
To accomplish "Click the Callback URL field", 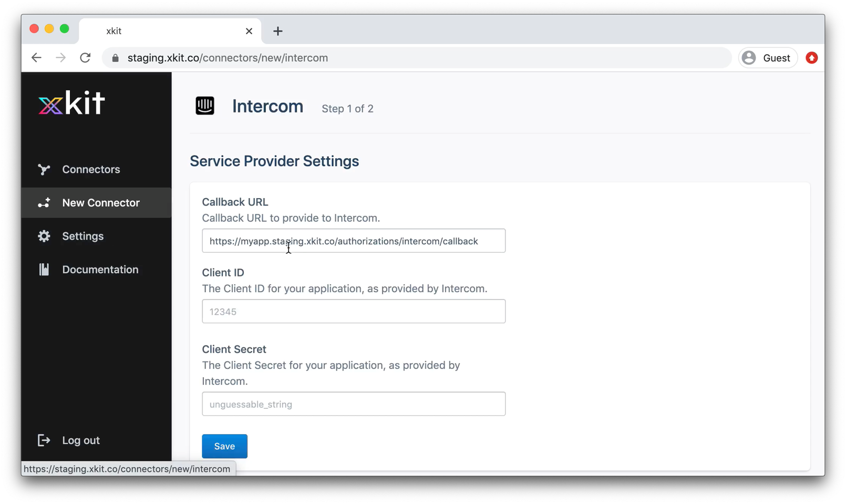I will point(354,241).
